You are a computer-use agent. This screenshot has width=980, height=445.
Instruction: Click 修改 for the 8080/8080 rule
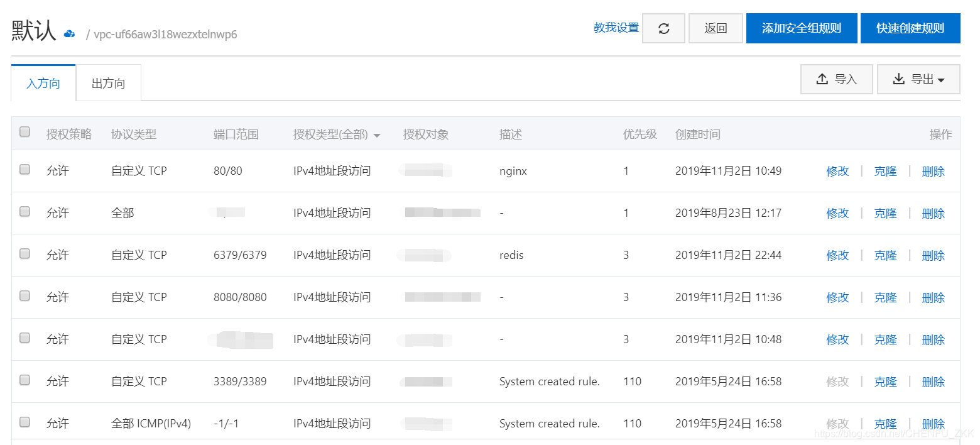coord(837,297)
